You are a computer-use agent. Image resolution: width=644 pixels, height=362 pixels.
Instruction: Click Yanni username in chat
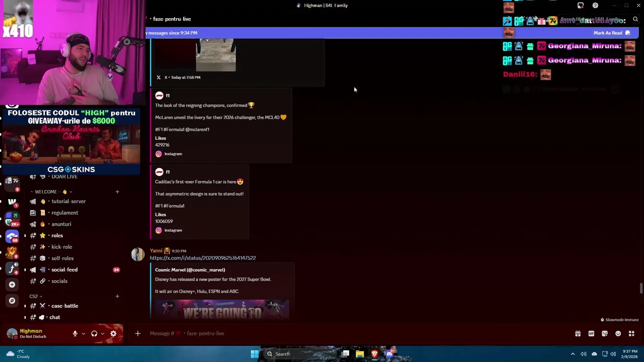[x=156, y=250]
